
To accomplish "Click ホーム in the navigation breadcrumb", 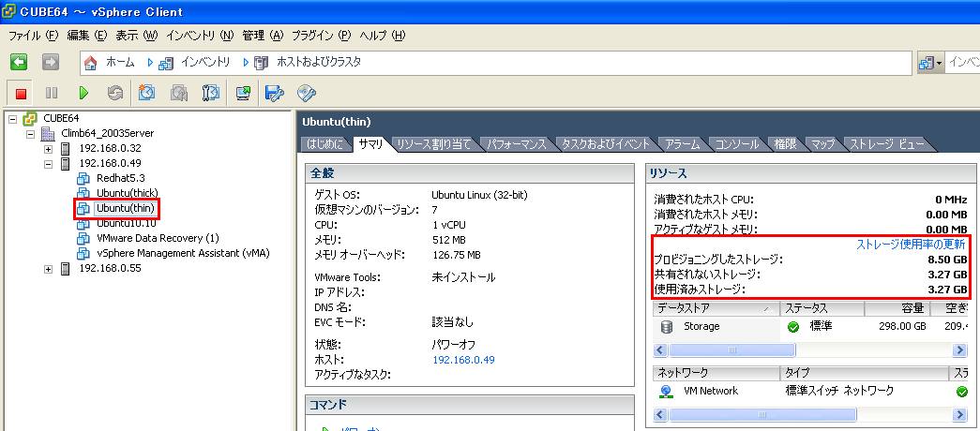I will coord(120,63).
